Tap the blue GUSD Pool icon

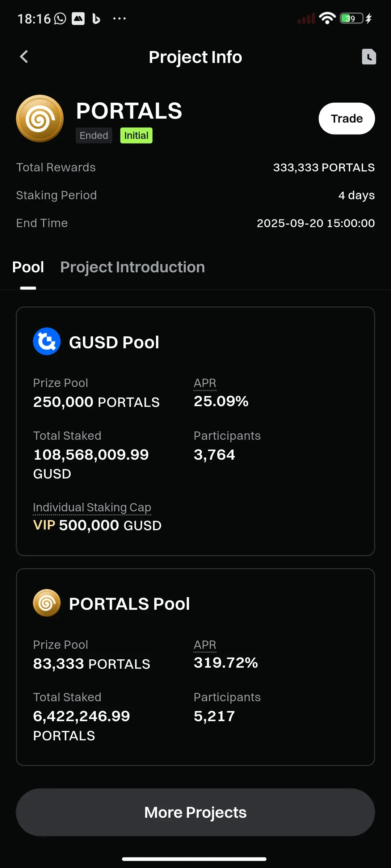point(47,341)
